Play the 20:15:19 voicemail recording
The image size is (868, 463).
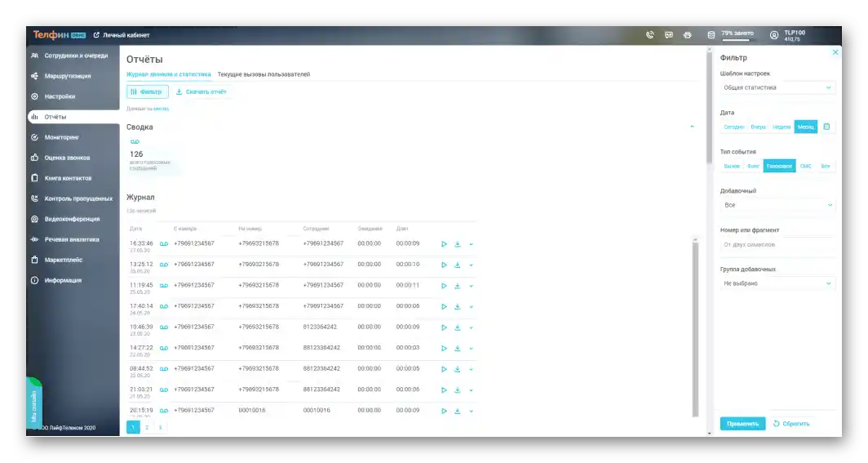tap(444, 411)
